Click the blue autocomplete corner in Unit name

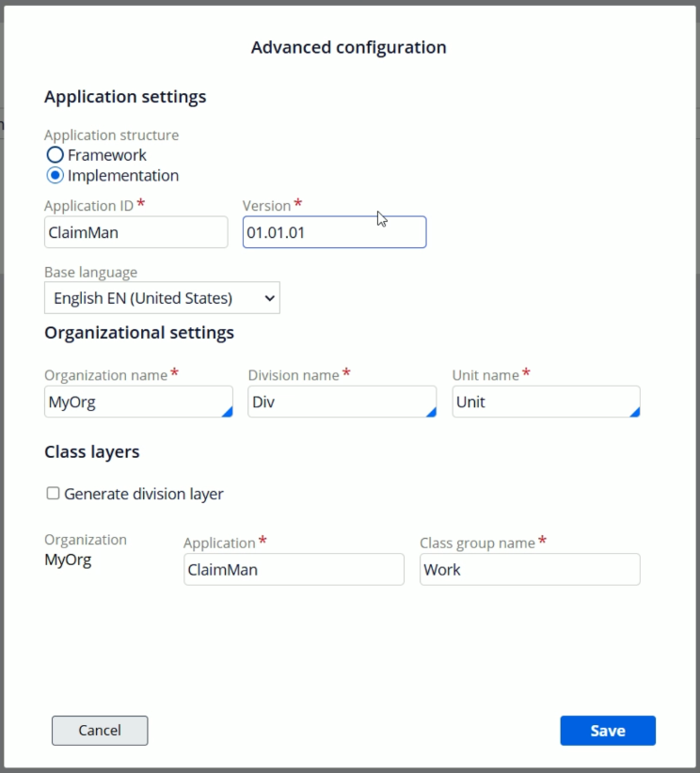point(635,412)
